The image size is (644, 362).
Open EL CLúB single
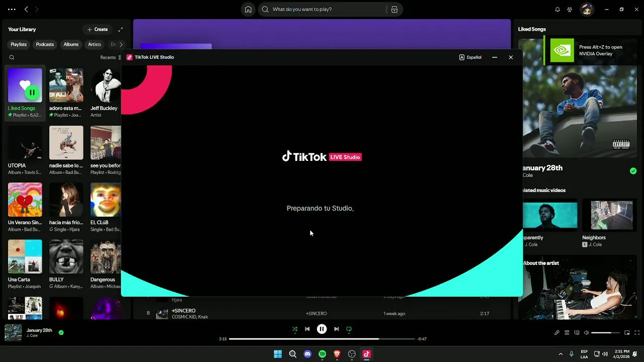tap(106, 207)
